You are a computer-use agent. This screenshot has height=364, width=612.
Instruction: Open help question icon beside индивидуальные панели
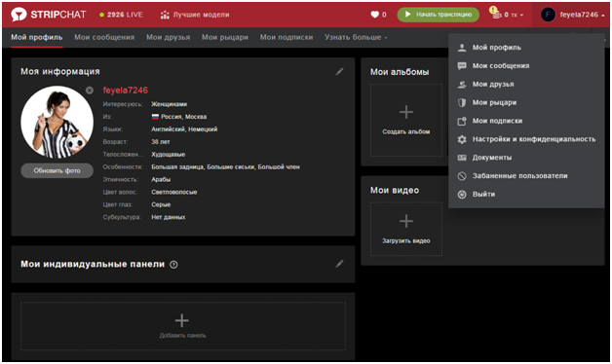173,265
